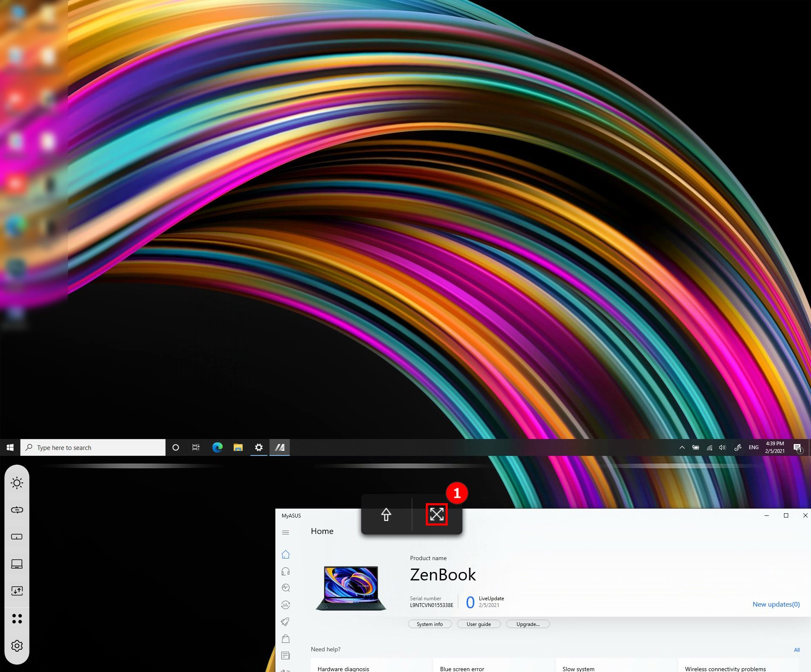Image resolution: width=811 pixels, height=672 pixels.
Task: Click the Task Swap looping arrows icon
Action: pyautogui.click(x=17, y=510)
